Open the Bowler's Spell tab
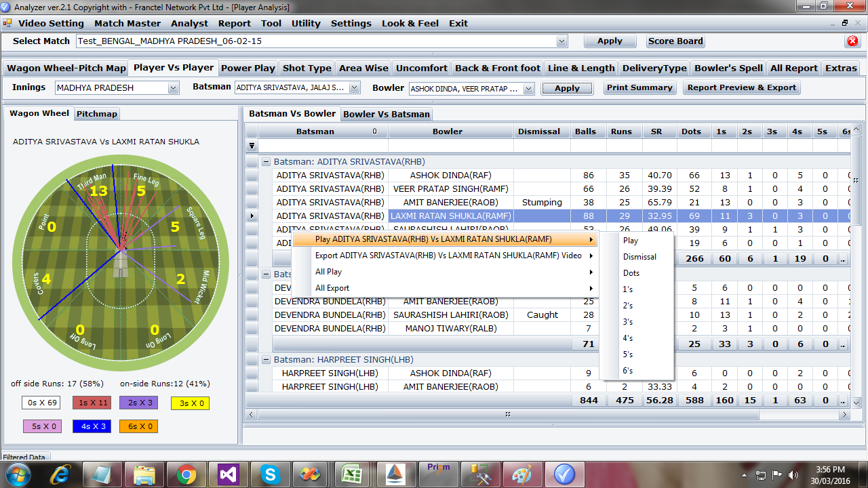Image resolution: width=868 pixels, height=488 pixels. pyautogui.click(x=729, y=68)
